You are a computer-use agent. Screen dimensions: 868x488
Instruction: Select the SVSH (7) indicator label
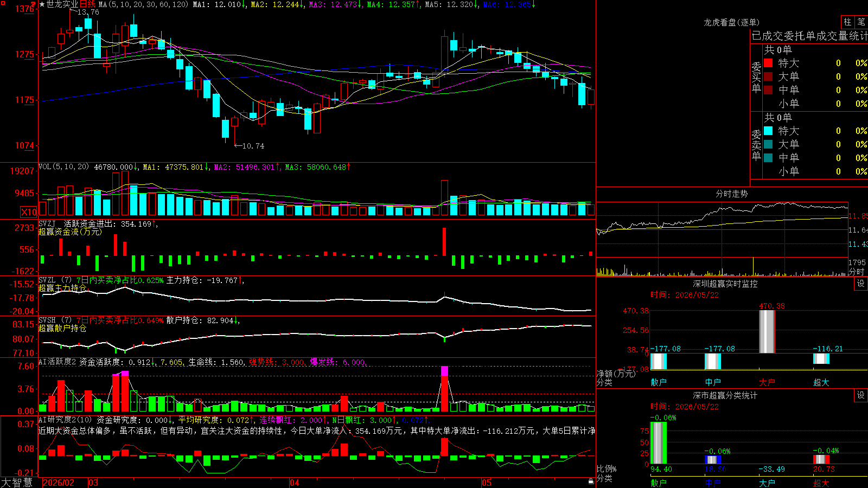(x=55, y=320)
